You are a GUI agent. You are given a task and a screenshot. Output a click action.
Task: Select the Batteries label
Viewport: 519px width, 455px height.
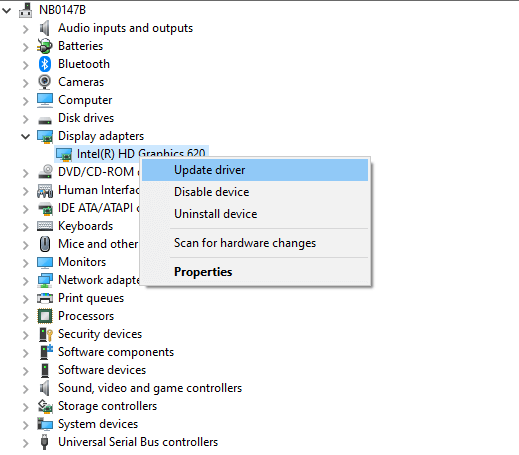click(x=80, y=46)
